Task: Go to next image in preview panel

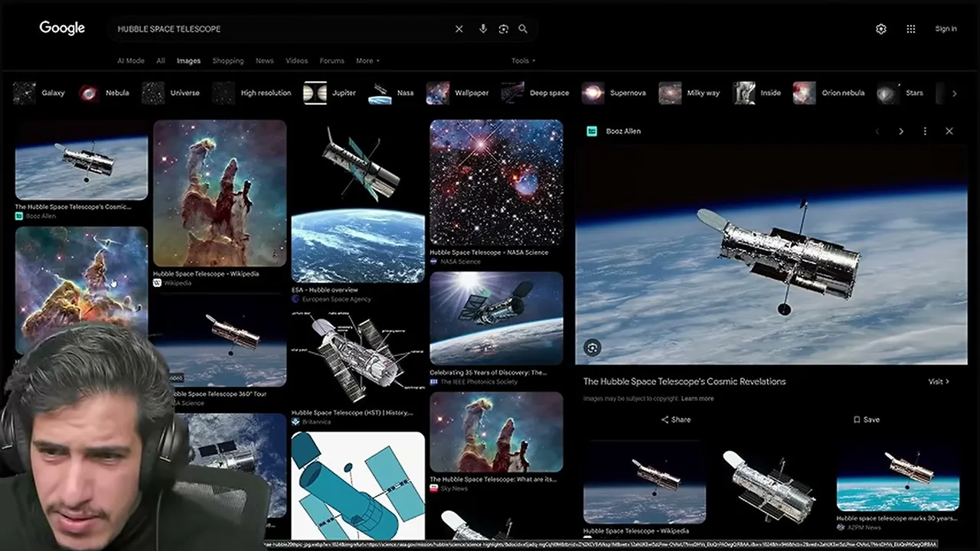Action: click(901, 132)
